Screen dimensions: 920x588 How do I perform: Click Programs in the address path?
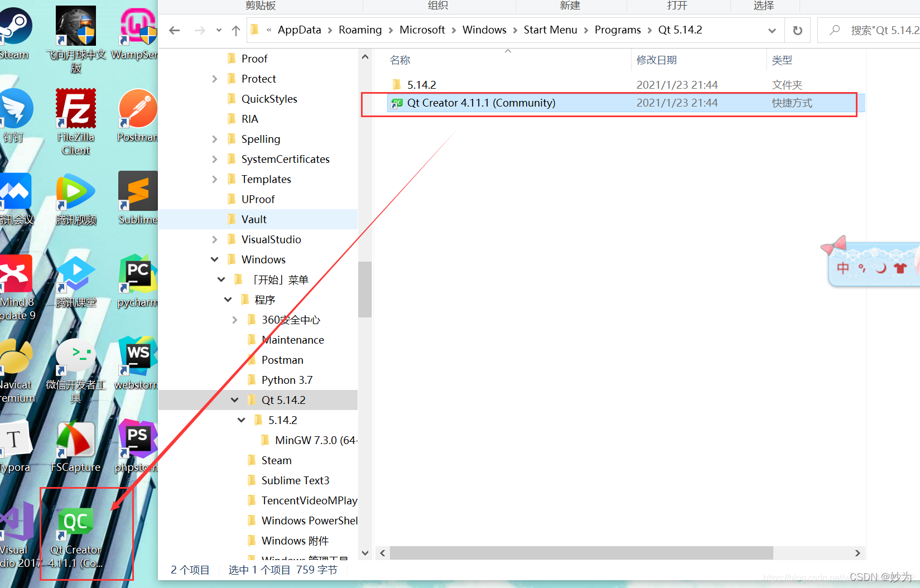pyautogui.click(x=618, y=30)
